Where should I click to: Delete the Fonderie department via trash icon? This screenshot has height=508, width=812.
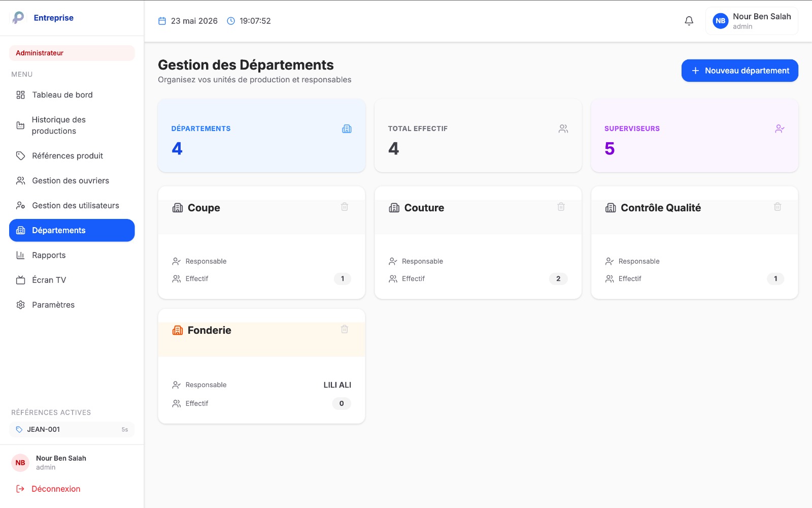coord(345,329)
